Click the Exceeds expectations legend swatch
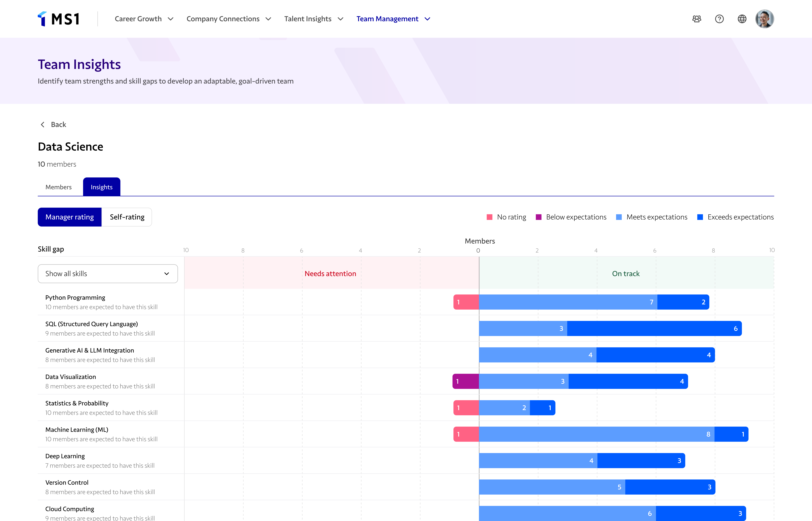Viewport: 812px width, 521px height. coord(700,217)
